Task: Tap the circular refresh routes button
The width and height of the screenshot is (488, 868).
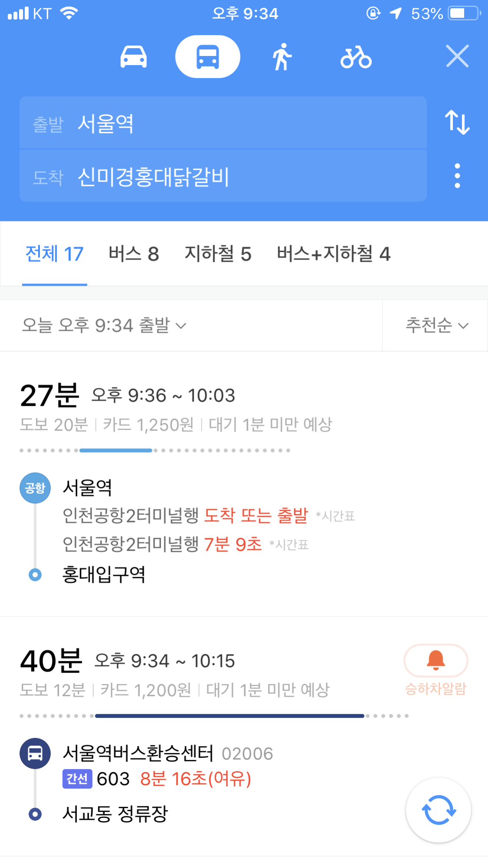Action: (438, 810)
